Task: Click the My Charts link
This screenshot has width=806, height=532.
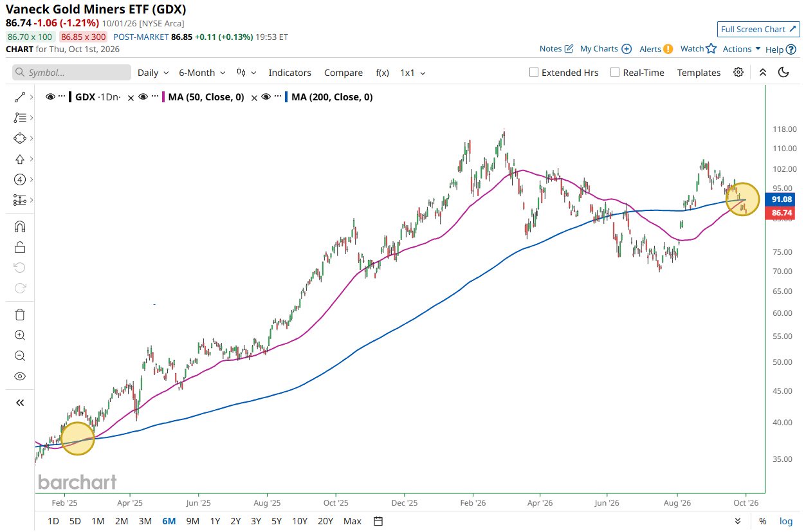Action: pos(599,49)
